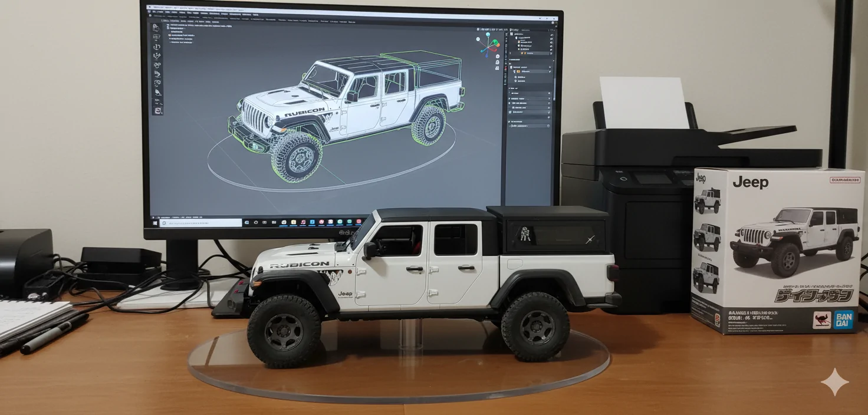Open the red tab icon in properties tab strip
This screenshot has height=415, width=868.
[506, 68]
